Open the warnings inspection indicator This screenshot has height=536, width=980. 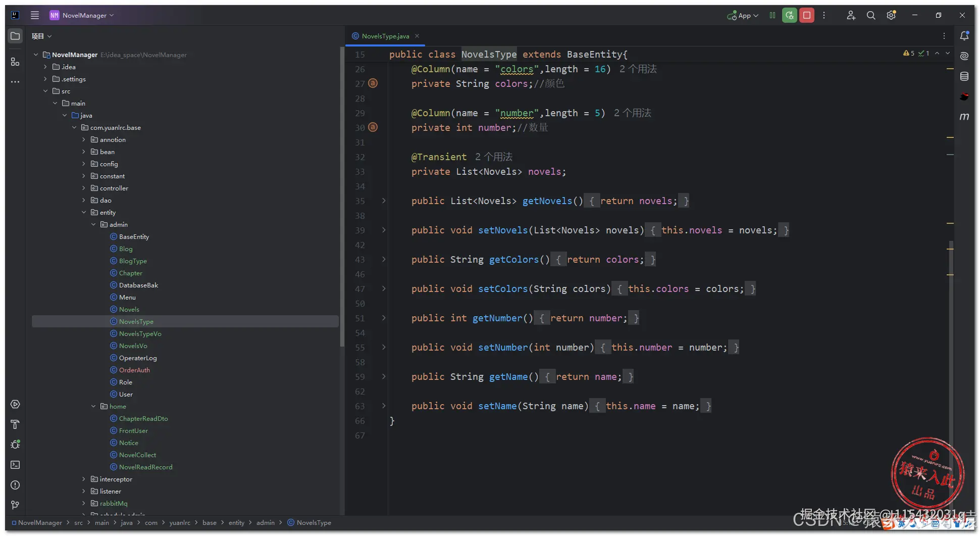click(908, 53)
